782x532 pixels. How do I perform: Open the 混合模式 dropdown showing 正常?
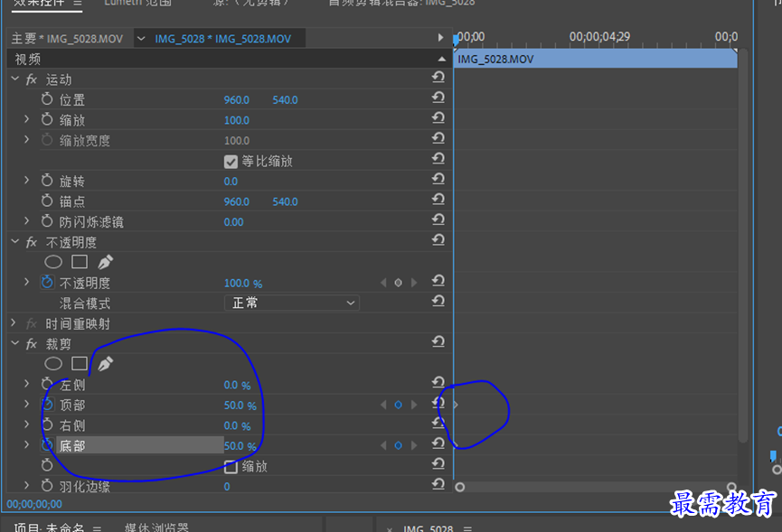pyautogui.click(x=292, y=303)
